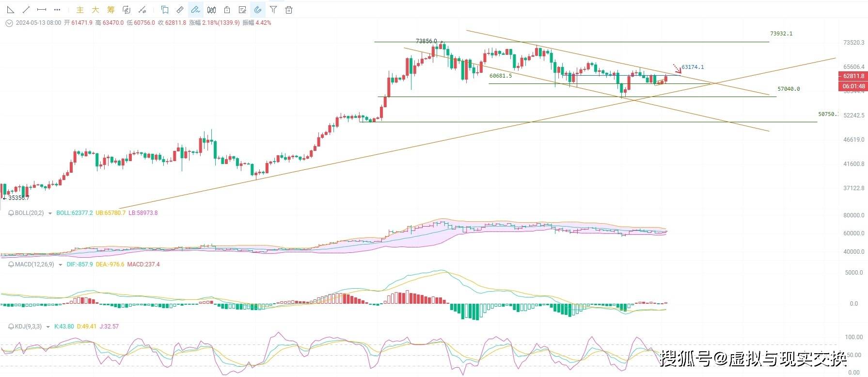This screenshot has height=377, width=868.
Task: Click the amplitude value 4.42%
Action: point(264,23)
